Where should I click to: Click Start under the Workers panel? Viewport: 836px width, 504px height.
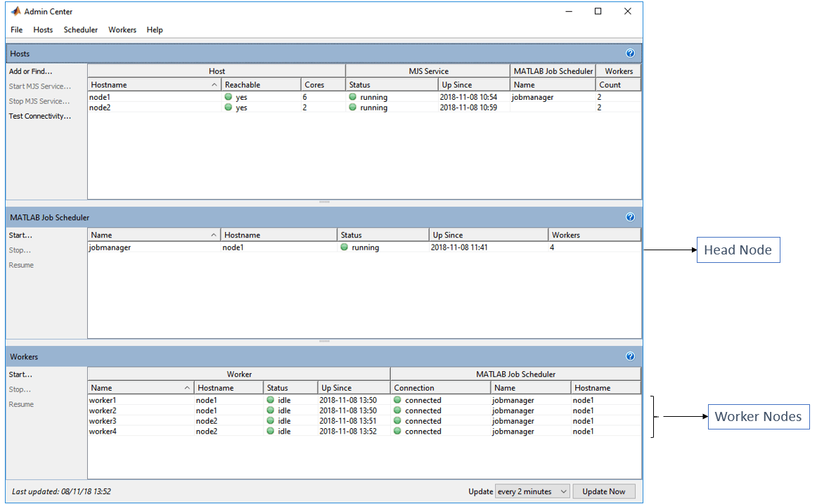point(20,375)
